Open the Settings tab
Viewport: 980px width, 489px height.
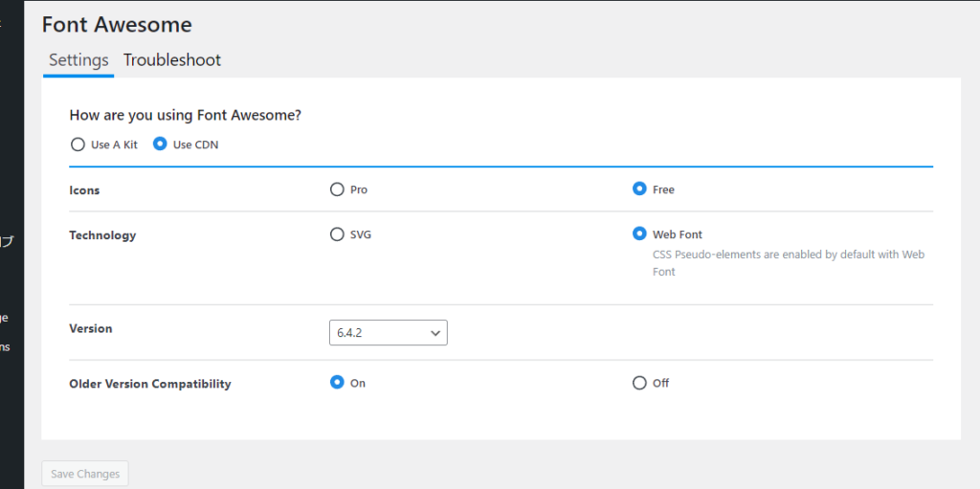pos(78,60)
